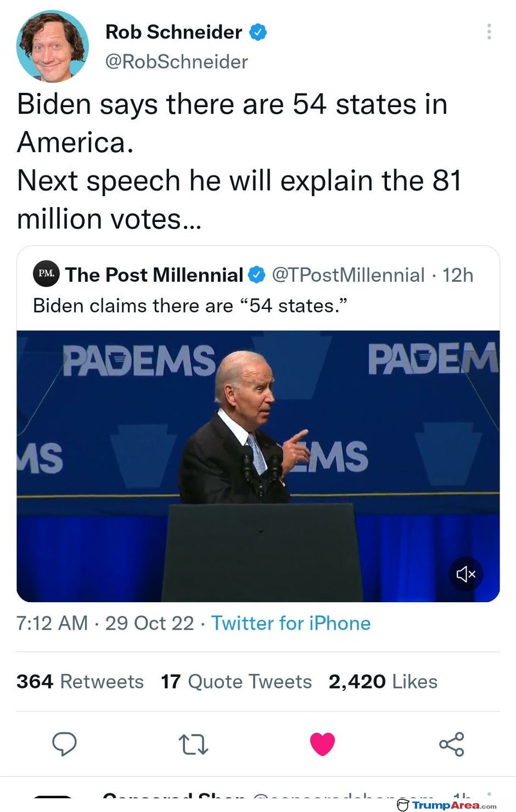The image size is (516, 812).
Task: Click the Twitter for iPhone source link
Action: 291,623
